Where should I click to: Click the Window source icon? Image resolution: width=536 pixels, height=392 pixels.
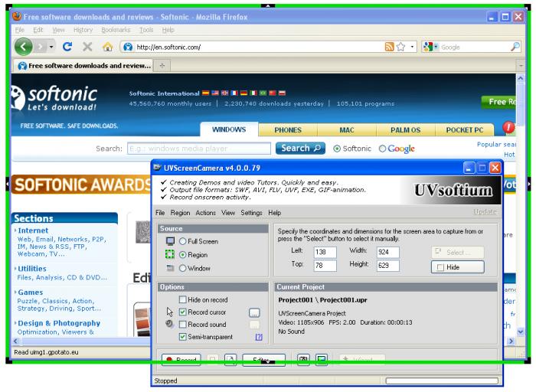(170, 268)
